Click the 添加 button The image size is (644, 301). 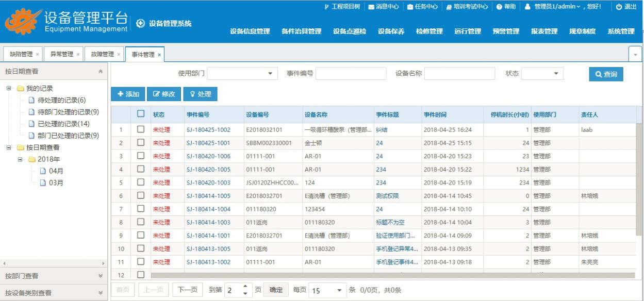(127, 94)
